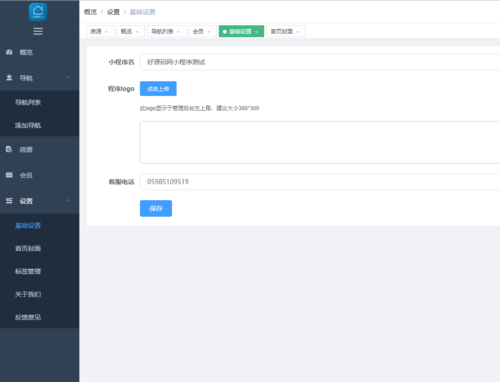Switch to the 导航列表 tab

pyautogui.click(x=166, y=31)
